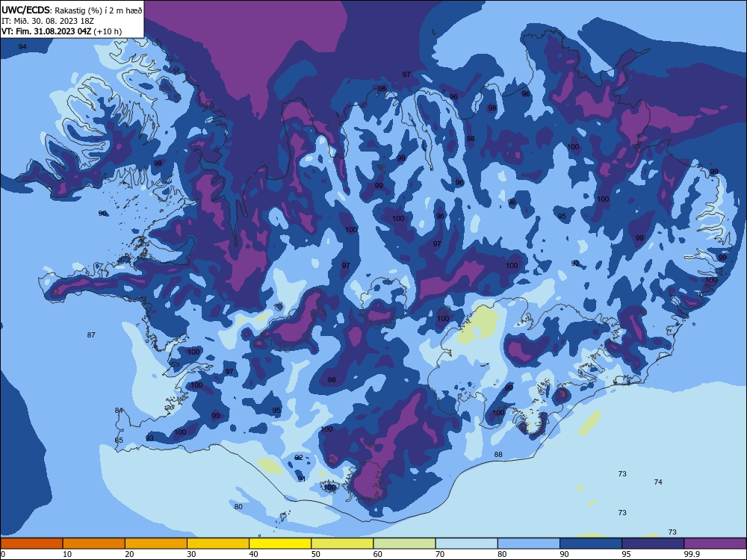The width and height of the screenshot is (747, 560).
Task: Click the legend tick label '50'
Action: 316,554
